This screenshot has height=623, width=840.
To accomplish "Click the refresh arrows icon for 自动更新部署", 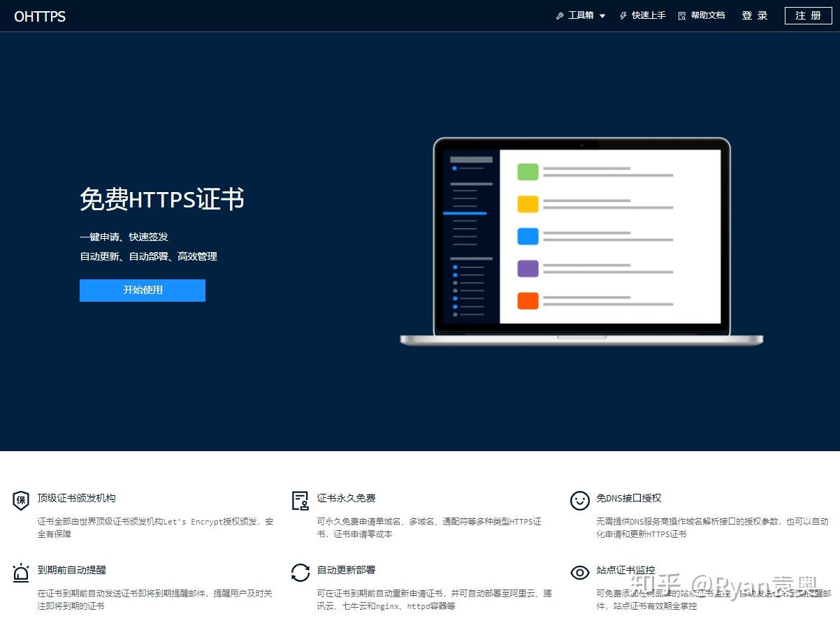I will (x=300, y=573).
